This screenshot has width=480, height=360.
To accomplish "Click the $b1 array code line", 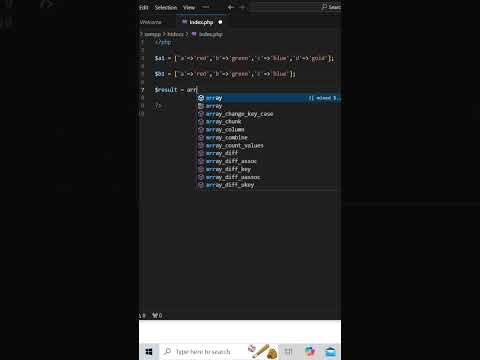I will coord(225,74).
